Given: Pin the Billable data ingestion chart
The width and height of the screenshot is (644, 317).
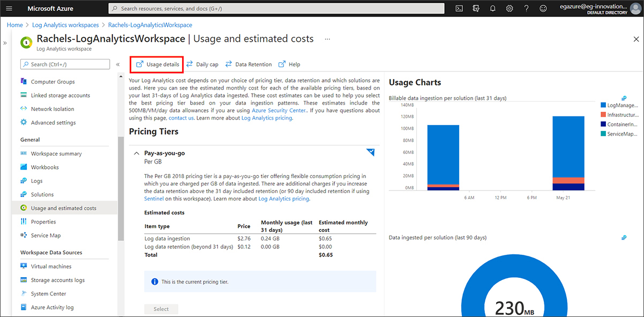Looking at the screenshot, I should [624, 98].
